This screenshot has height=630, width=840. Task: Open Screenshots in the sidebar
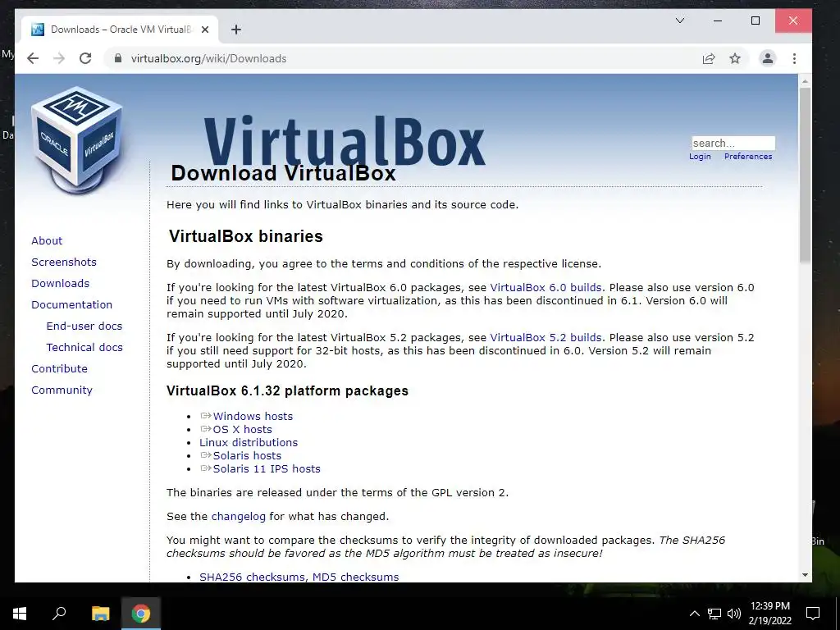coord(64,262)
